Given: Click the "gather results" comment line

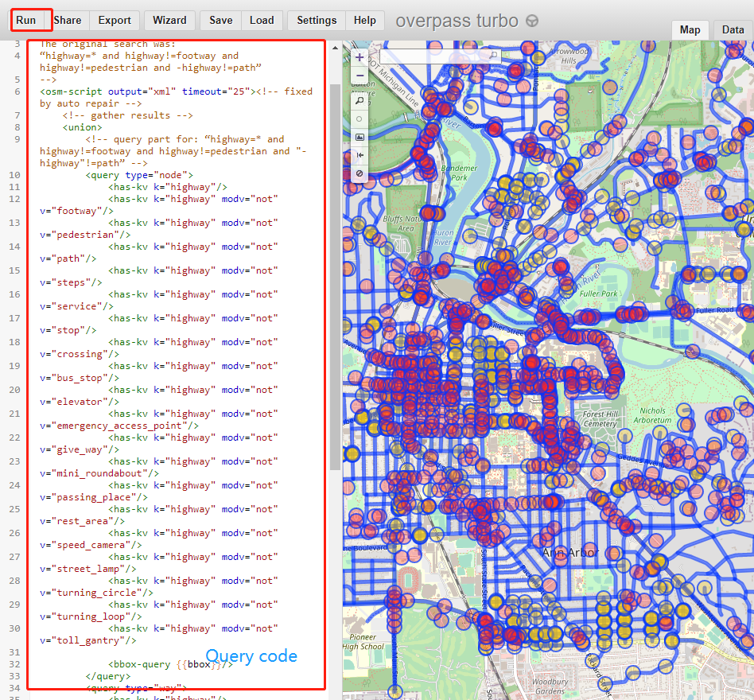Looking at the screenshot, I should 127,115.
